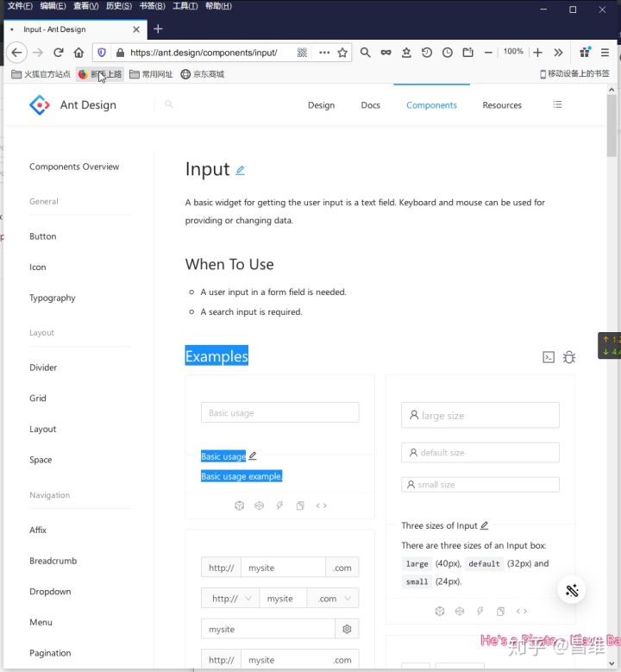
Task: Open the http:// protocol select dropdown
Action: pos(230,599)
